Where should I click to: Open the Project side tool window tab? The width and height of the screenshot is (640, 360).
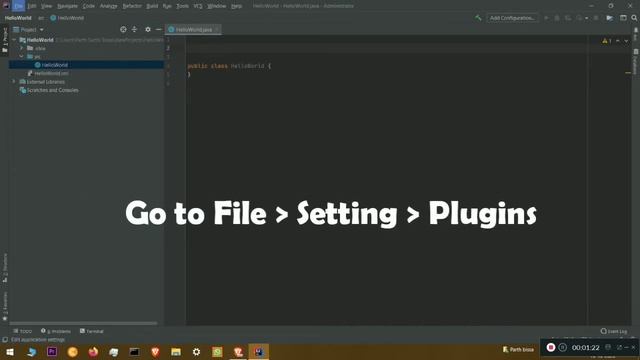point(4,40)
